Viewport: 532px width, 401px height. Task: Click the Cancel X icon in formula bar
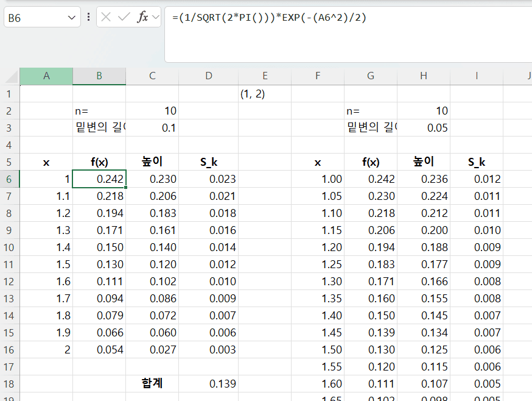106,17
